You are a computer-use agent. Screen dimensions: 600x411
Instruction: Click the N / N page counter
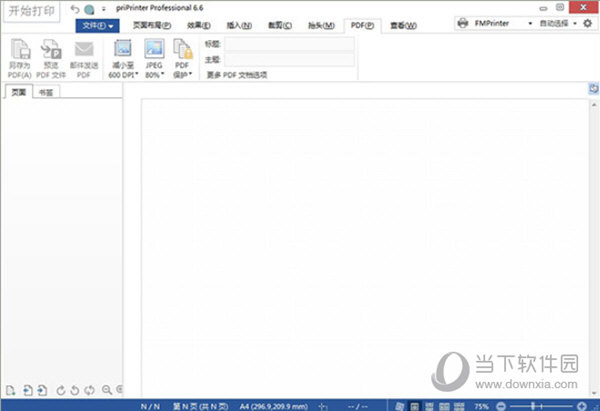(x=150, y=406)
